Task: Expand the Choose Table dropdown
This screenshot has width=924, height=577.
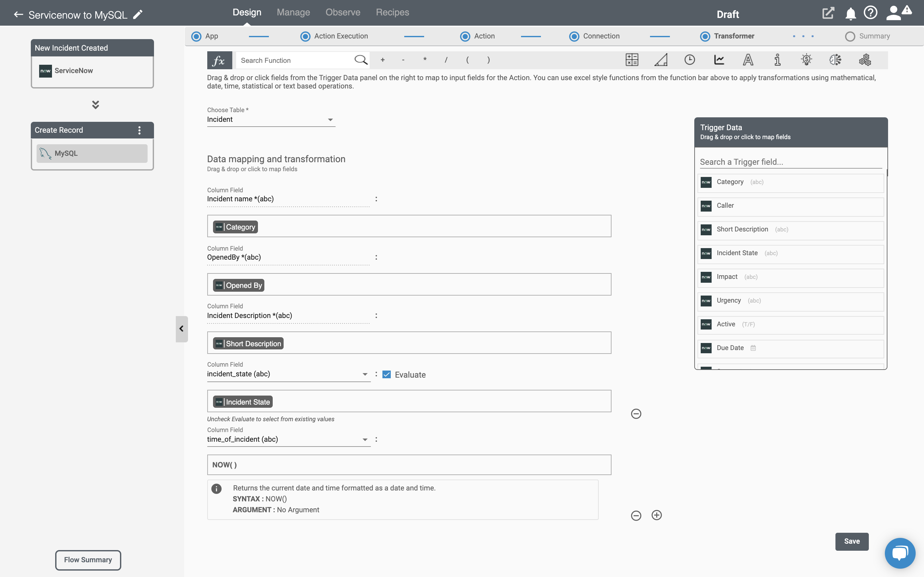Action: coord(330,119)
